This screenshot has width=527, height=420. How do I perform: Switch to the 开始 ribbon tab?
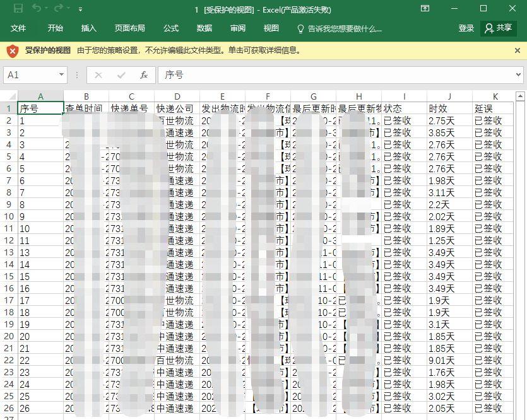pyautogui.click(x=55, y=28)
